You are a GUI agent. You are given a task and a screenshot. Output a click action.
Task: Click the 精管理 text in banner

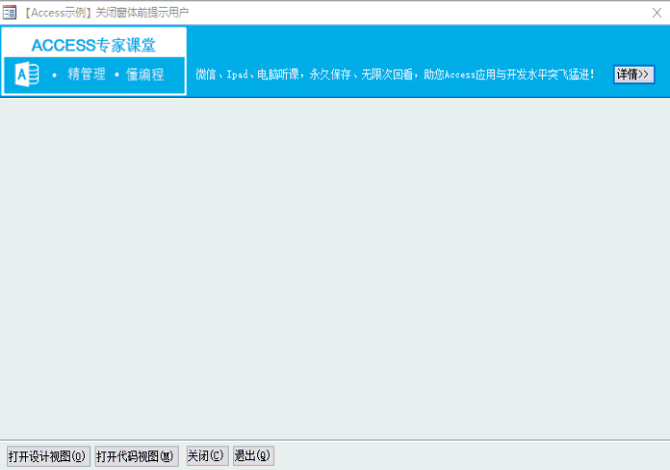(87, 74)
